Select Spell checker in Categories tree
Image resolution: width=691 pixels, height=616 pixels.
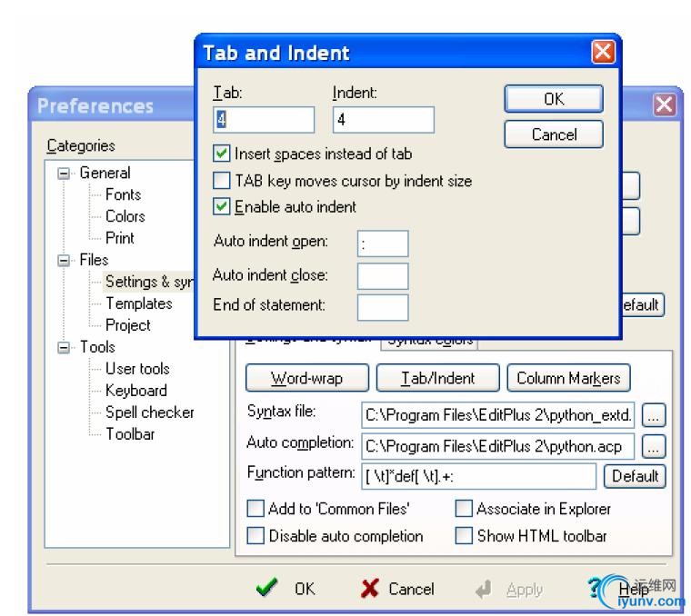coord(149,412)
